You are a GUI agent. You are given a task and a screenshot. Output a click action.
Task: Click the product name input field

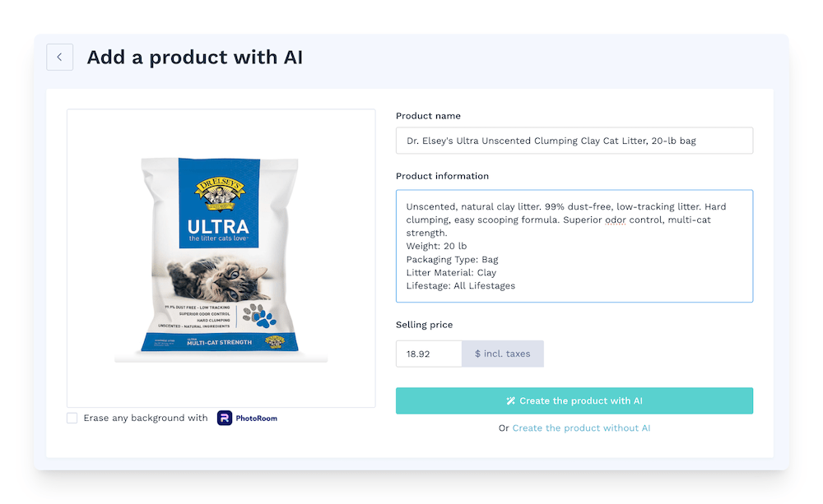[574, 141]
